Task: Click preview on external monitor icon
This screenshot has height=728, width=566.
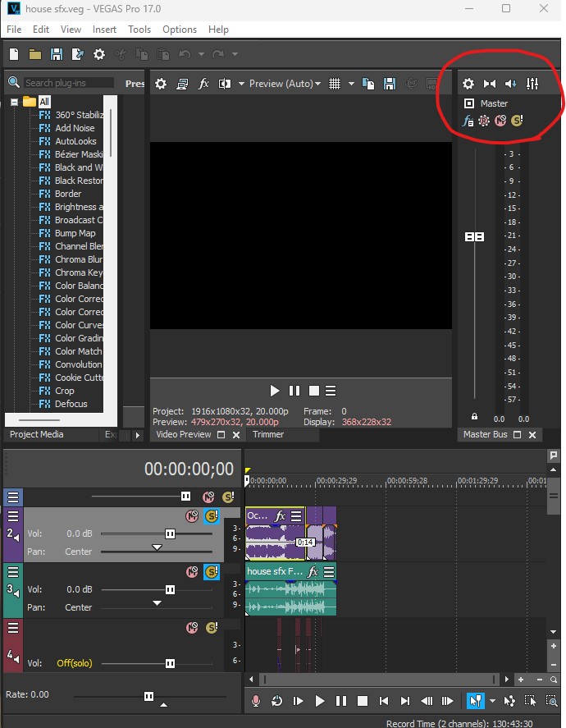Action: coord(182,84)
